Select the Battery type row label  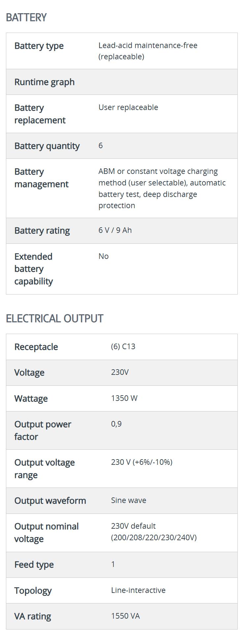click(x=39, y=46)
